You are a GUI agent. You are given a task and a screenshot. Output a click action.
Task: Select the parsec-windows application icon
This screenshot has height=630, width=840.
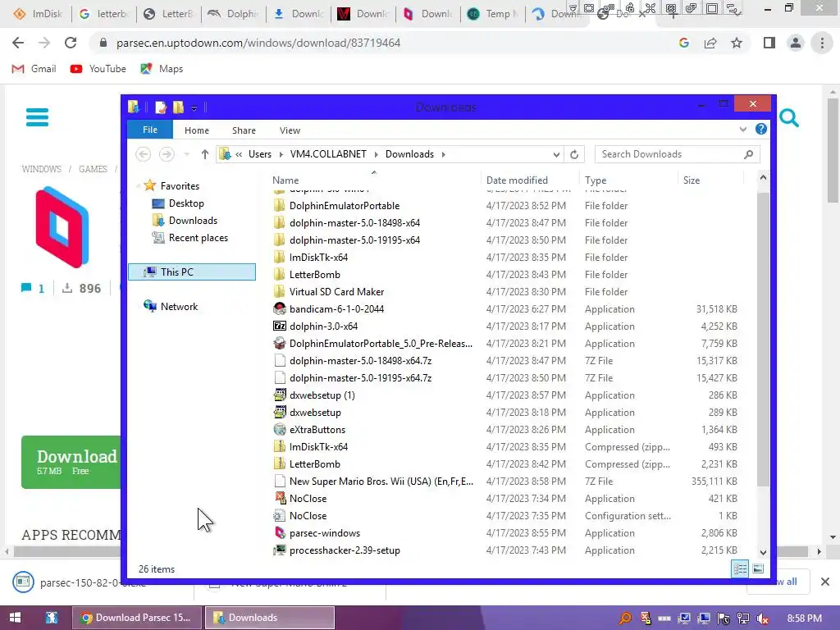coord(280,533)
